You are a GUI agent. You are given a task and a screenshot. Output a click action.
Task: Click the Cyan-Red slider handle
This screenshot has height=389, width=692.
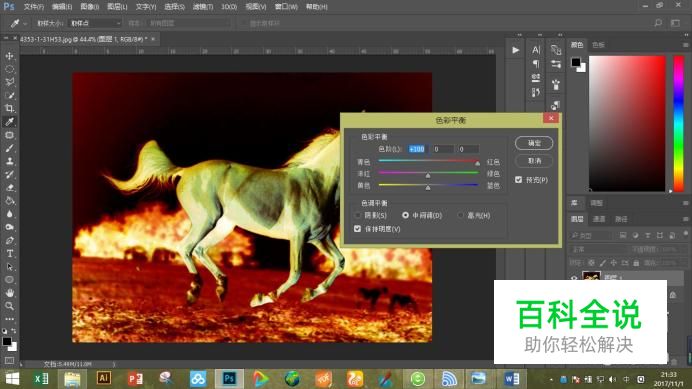477,163
